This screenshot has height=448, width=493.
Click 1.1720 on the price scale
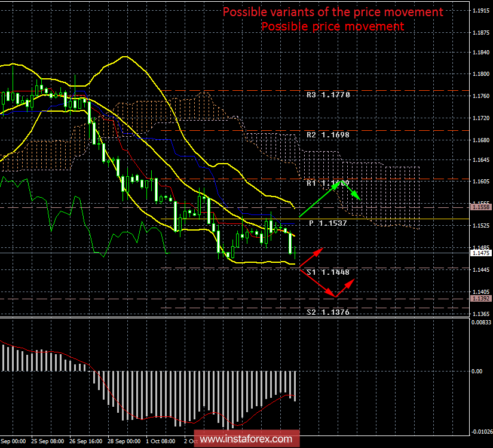[481, 118]
